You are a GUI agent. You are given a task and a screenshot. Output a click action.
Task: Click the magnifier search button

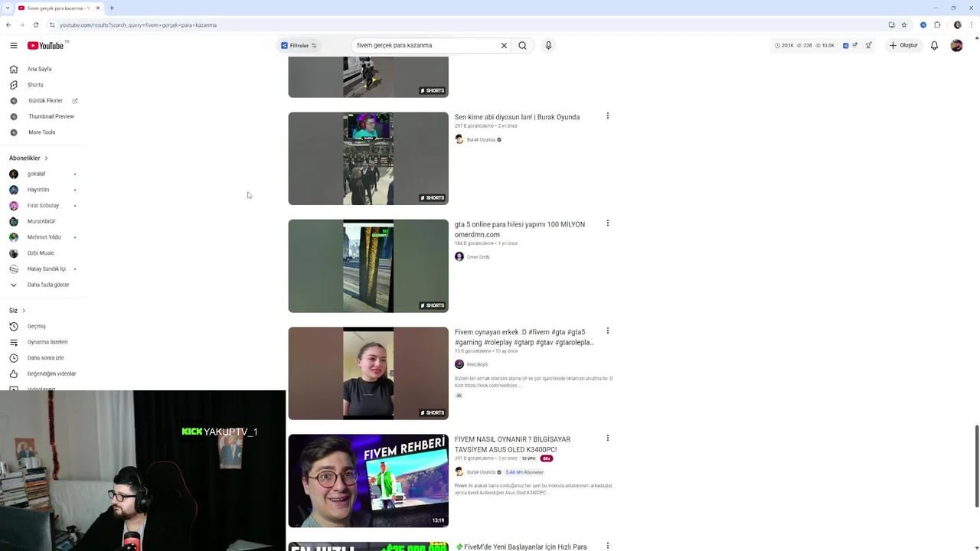coord(522,46)
